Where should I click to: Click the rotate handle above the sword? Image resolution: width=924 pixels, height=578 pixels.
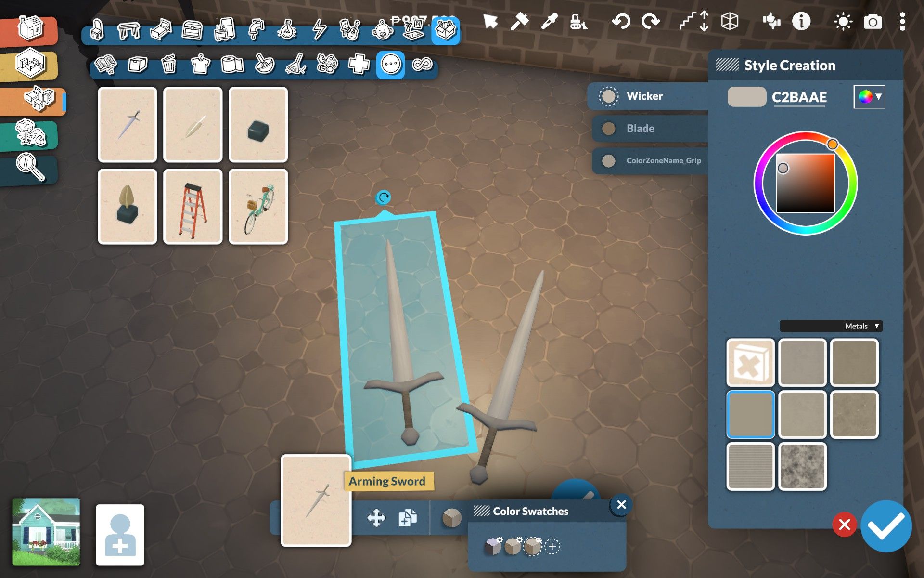click(384, 197)
